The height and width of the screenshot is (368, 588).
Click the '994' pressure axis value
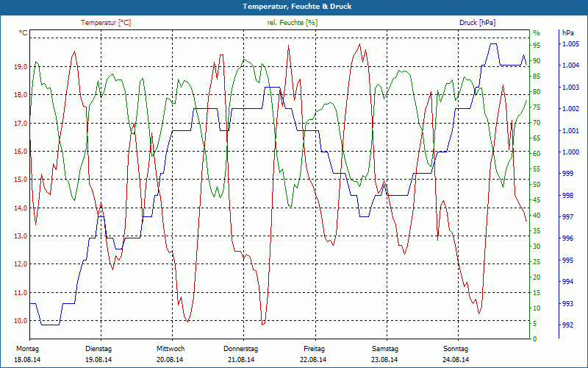point(567,282)
